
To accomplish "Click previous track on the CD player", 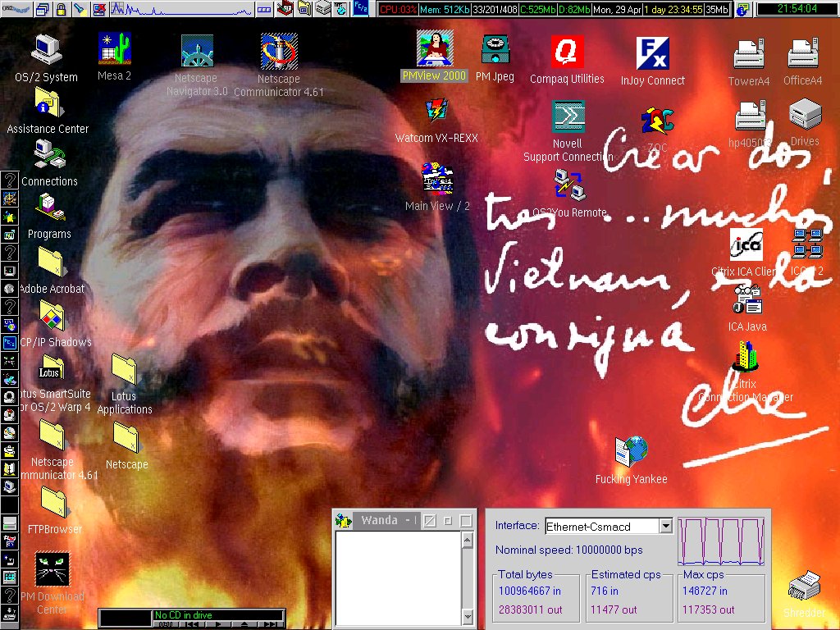I will [x=192, y=624].
